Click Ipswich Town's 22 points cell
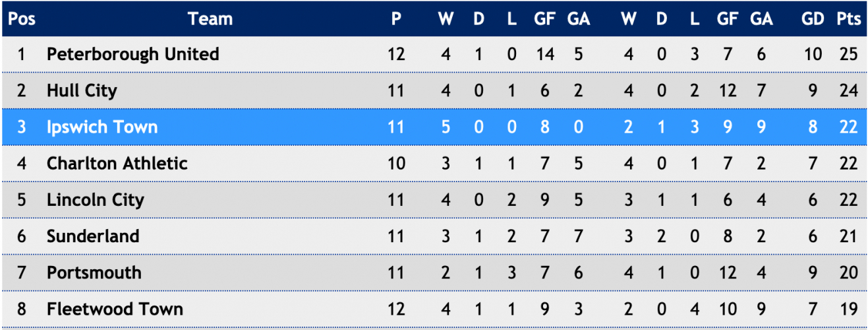Screen dimensions: 868x330 click(848, 127)
